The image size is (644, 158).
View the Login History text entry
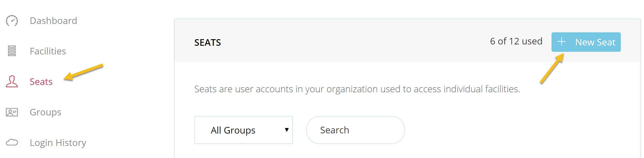click(58, 143)
